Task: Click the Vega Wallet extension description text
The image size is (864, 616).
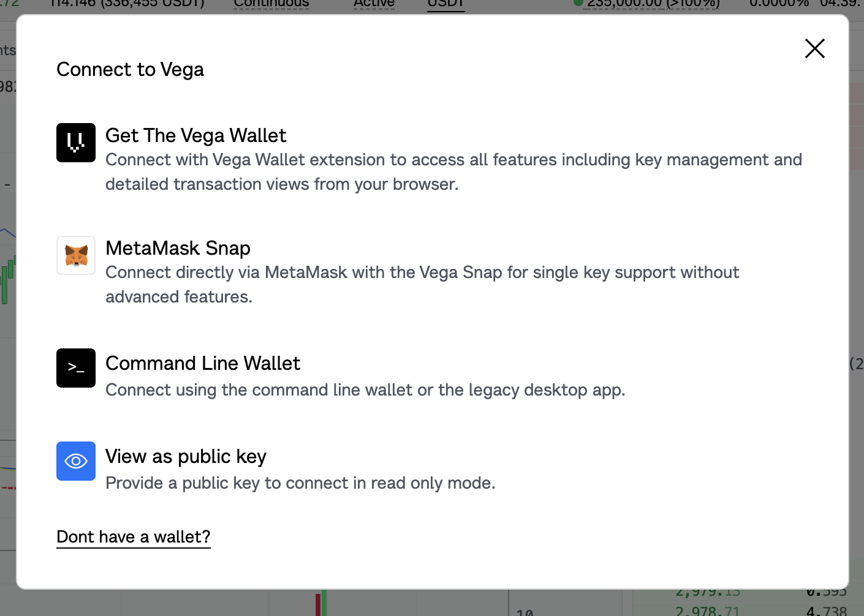Action: pos(453,172)
